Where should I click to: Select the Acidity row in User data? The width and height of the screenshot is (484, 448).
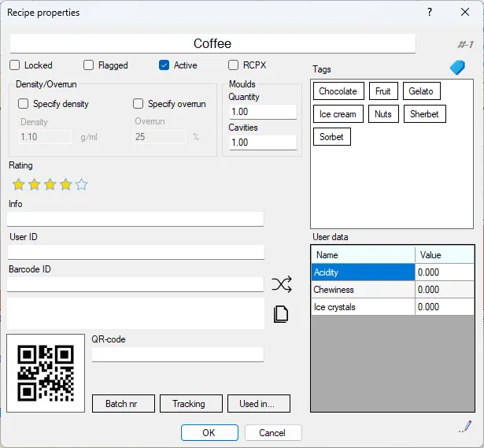tap(363, 272)
